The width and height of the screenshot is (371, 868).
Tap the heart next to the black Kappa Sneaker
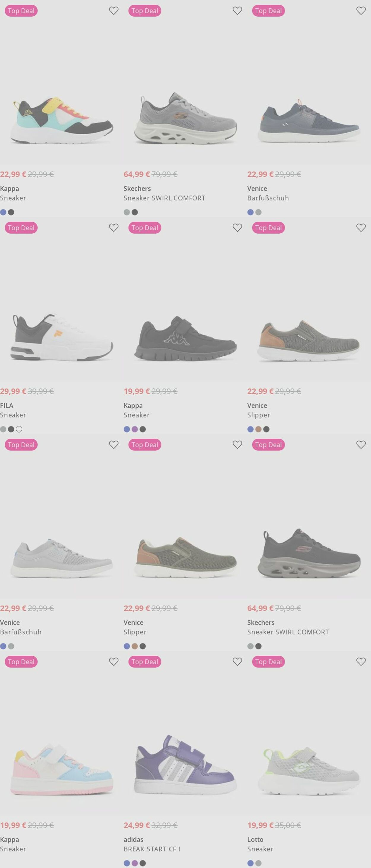(237, 227)
